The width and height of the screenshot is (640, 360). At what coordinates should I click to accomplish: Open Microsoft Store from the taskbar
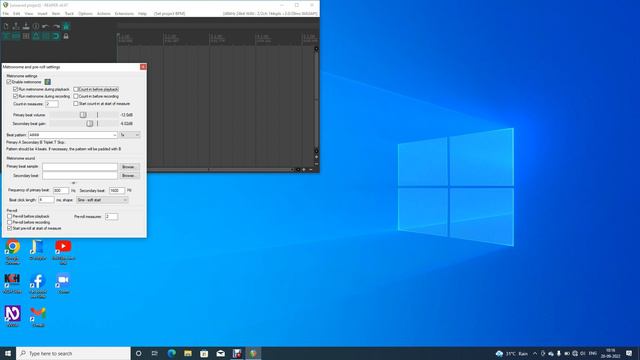[204, 353]
